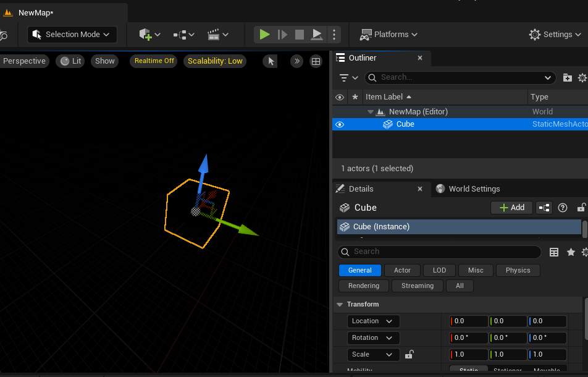
Task: Click the Play in editor button
Action: 264,35
